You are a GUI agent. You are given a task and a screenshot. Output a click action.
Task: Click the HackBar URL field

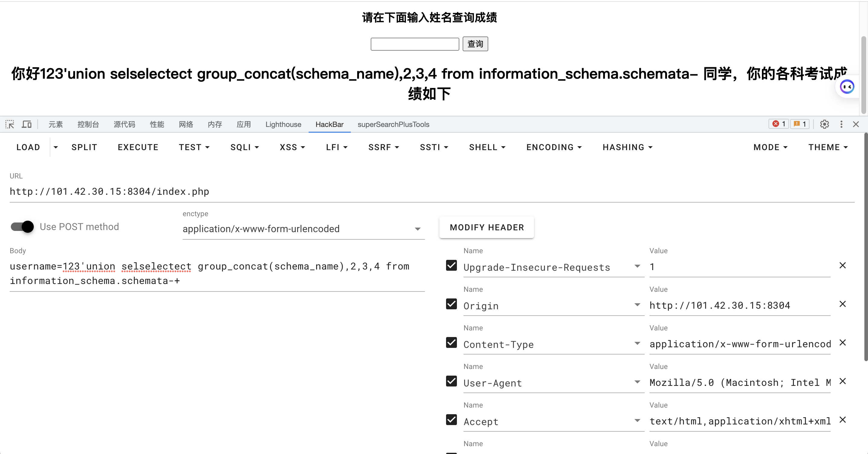[x=432, y=192]
